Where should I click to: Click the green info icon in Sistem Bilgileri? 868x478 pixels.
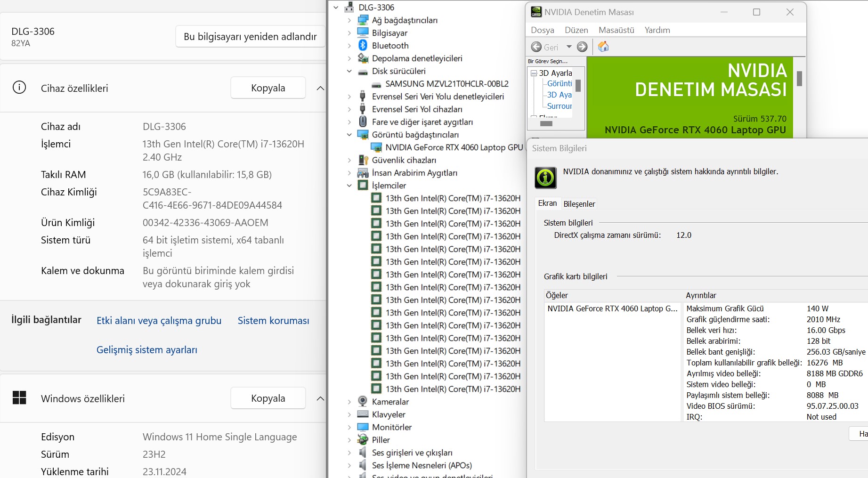(x=545, y=178)
